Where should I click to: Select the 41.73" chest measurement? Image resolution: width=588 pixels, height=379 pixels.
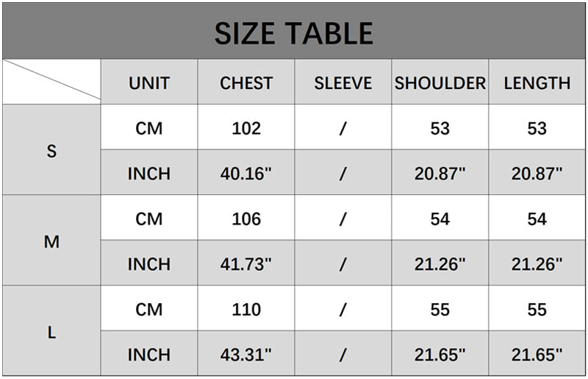[246, 264]
